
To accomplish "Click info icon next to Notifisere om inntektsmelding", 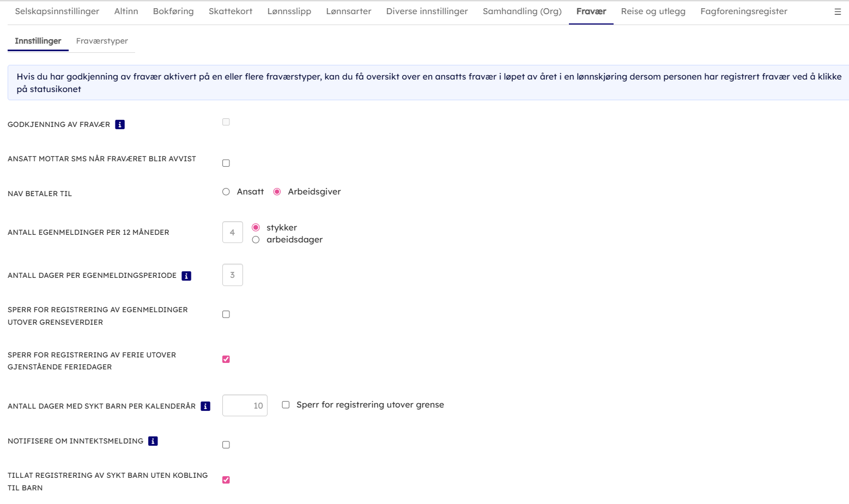I will tap(153, 441).
